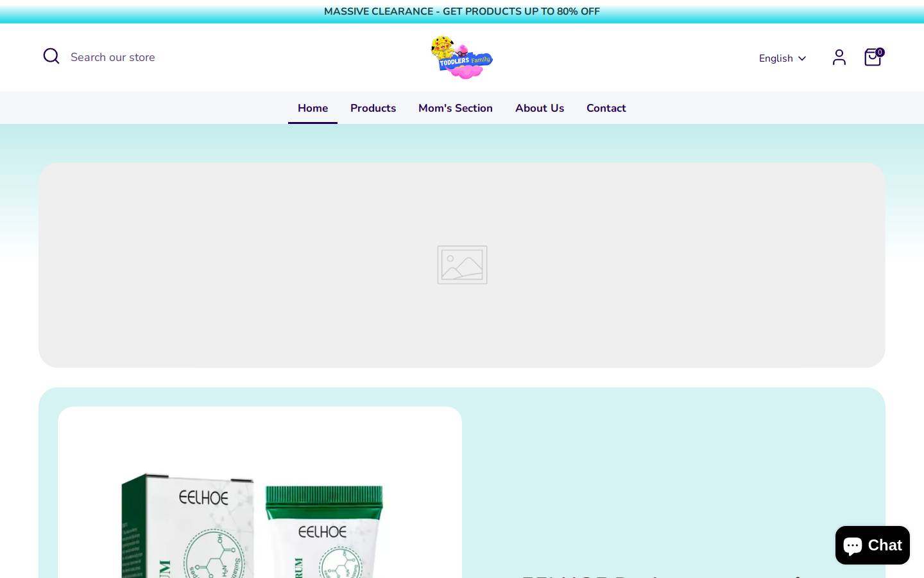Click the Toddlers Family logo

[462, 57]
